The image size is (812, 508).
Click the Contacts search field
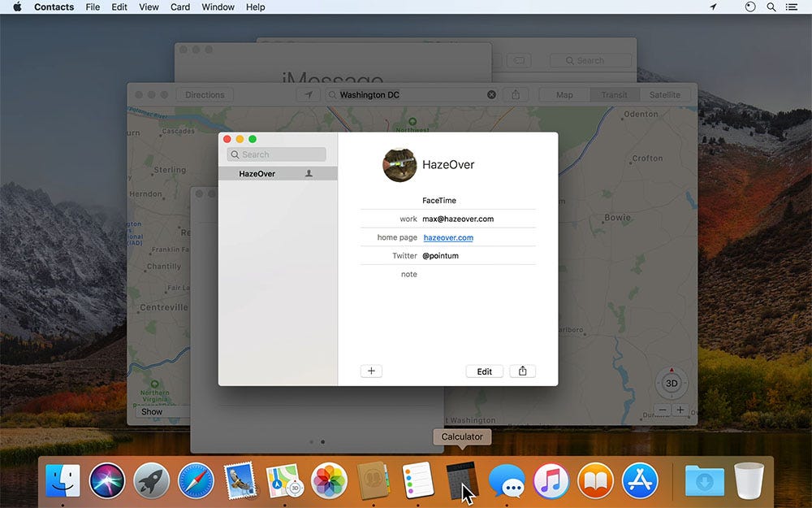coord(277,154)
